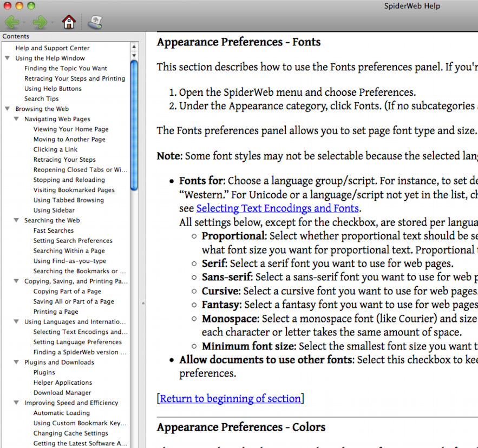Collapse Navigating Web Pages subtree

click(x=16, y=118)
